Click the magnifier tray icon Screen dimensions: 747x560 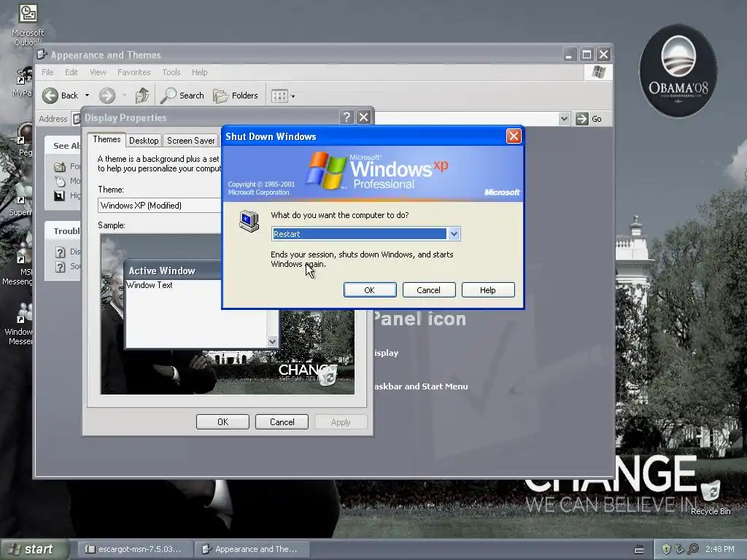[x=693, y=549]
